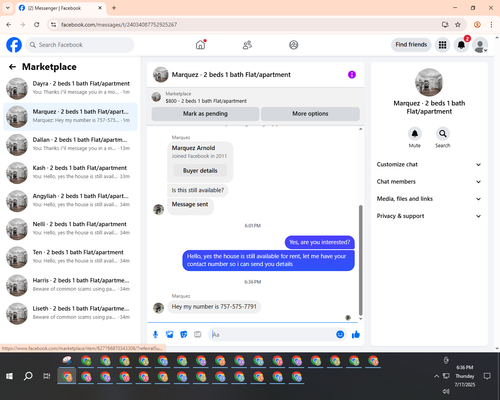The image size is (500, 400).
Task: Click Find friends button
Action: click(411, 45)
